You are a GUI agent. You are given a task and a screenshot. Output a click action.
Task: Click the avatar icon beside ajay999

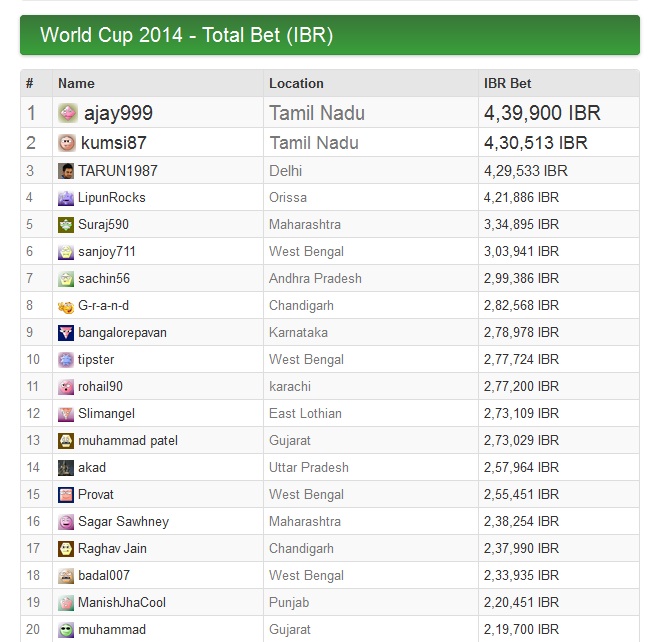[68, 113]
